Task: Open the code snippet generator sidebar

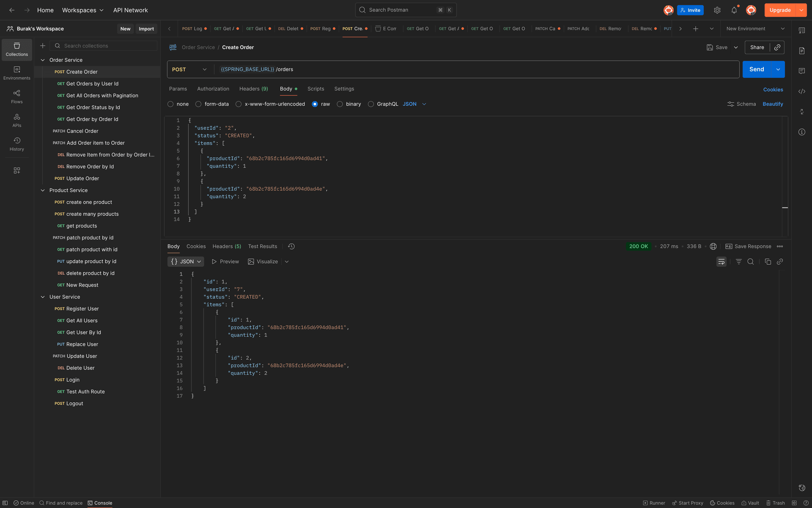Action: (x=802, y=91)
